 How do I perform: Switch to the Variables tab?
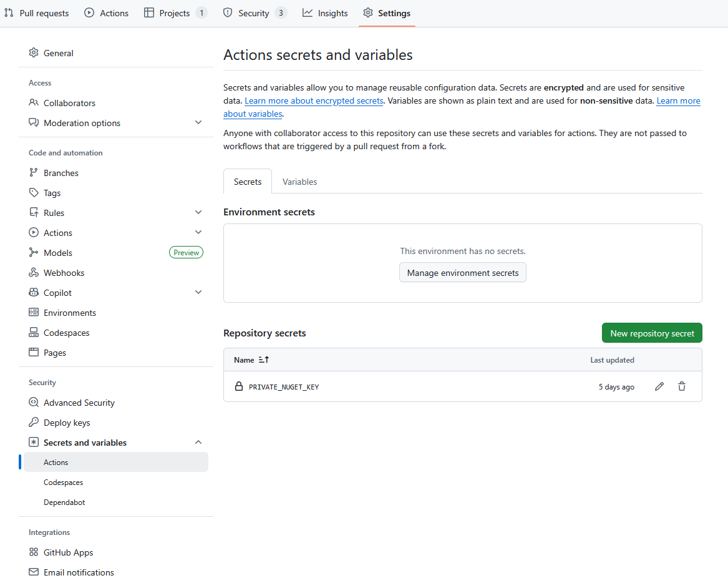[x=299, y=182]
